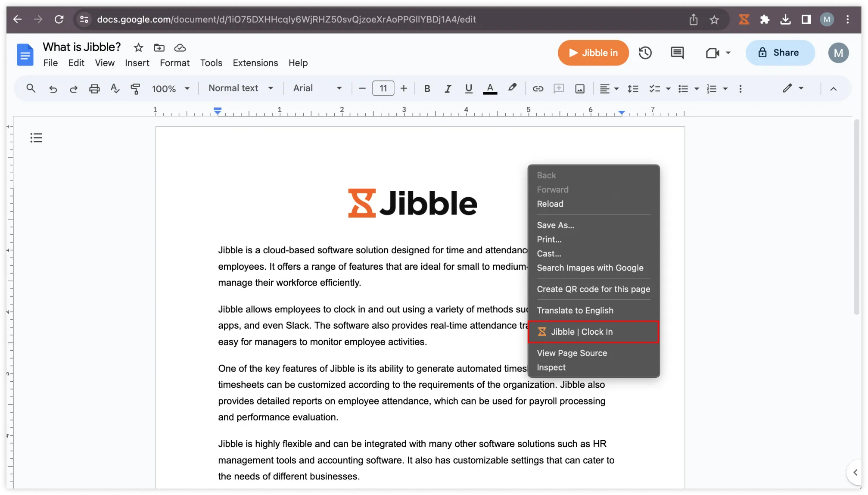The image size is (868, 495).
Task: Add a comment using the comment icon
Action: pos(676,53)
